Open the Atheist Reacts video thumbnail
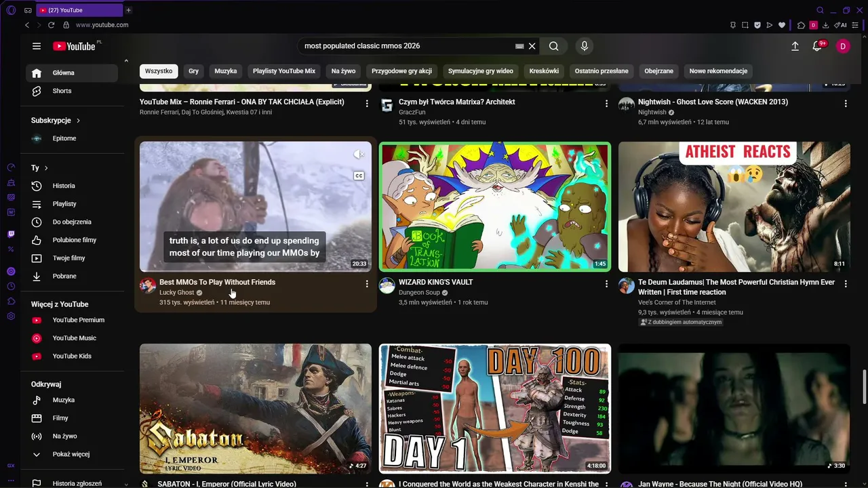 tap(734, 207)
